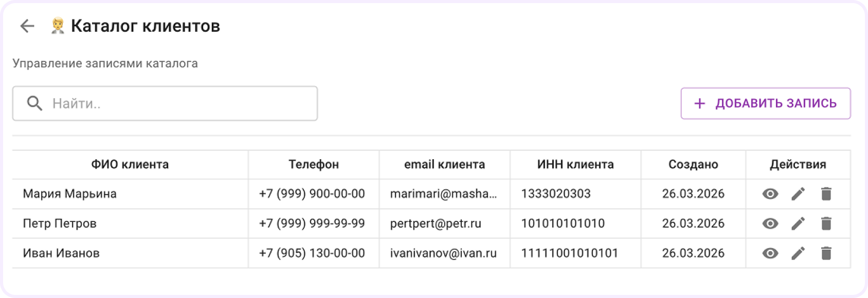Focus the Найти search field

coord(165,103)
